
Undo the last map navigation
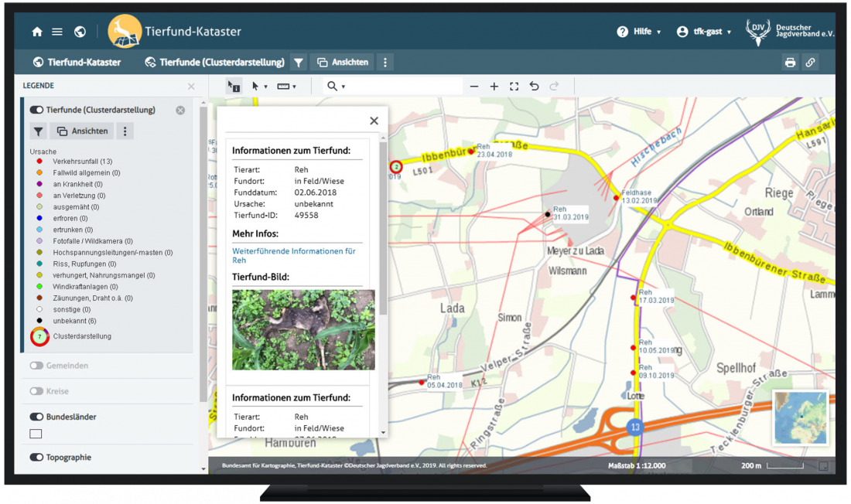(534, 87)
